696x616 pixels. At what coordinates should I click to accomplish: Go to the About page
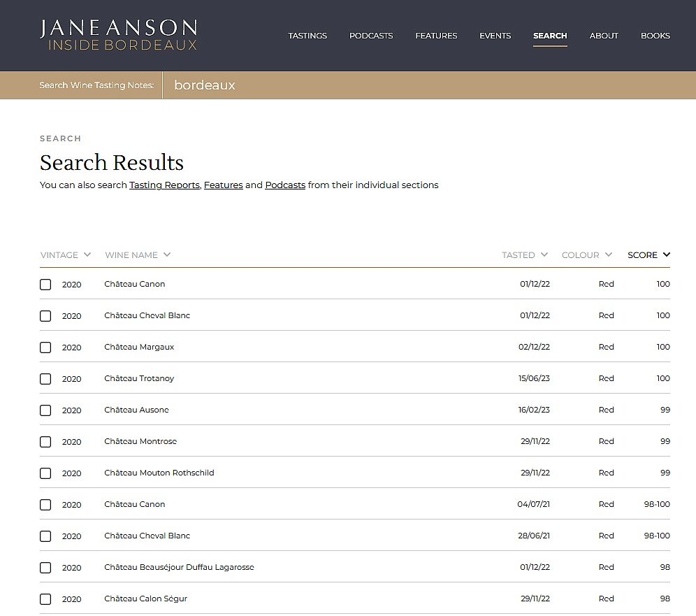pos(604,36)
